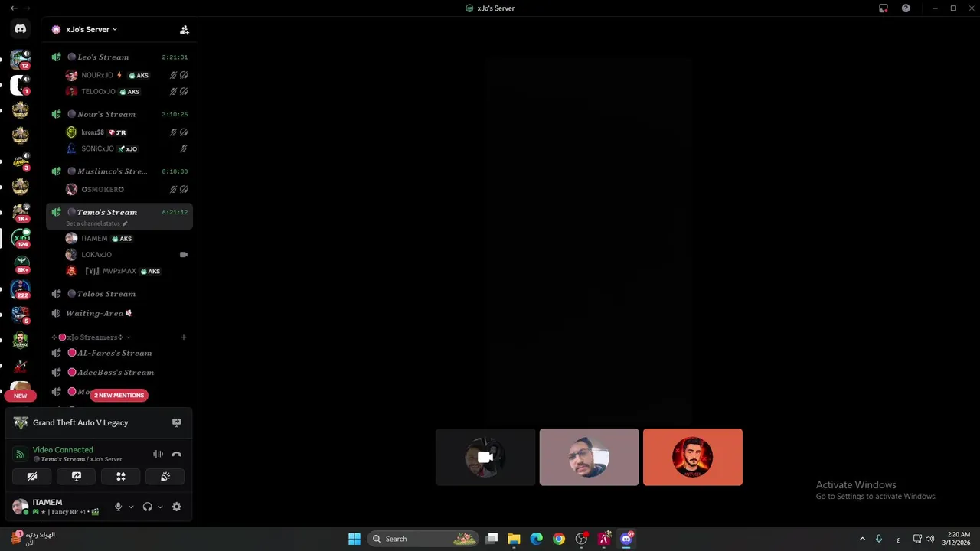The image size is (980, 551).
Task: Jump to 2 NEW MENTIONS
Action: (x=119, y=396)
